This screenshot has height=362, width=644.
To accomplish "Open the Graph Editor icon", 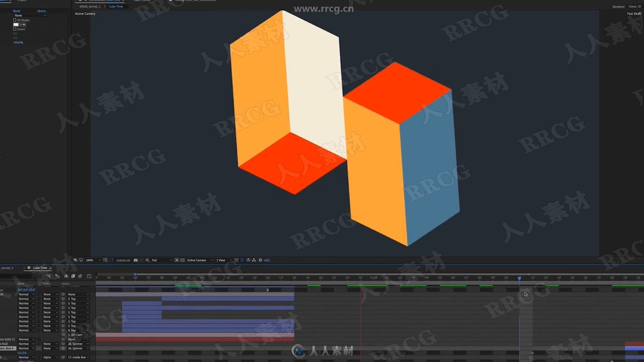I will (x=89, y=276).
